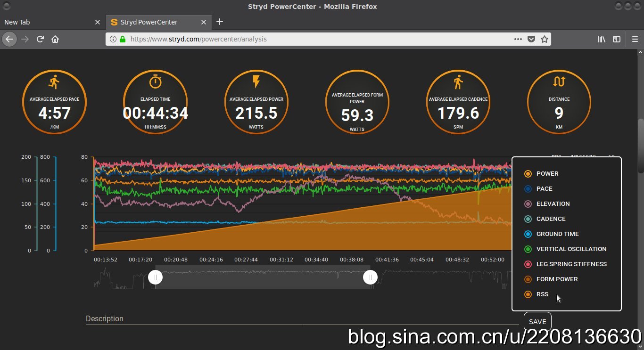Click the AVERAGE ELAPSED FORM POWER label
Viewport: 644px width, 350px height.
click(x=357, y=98)
